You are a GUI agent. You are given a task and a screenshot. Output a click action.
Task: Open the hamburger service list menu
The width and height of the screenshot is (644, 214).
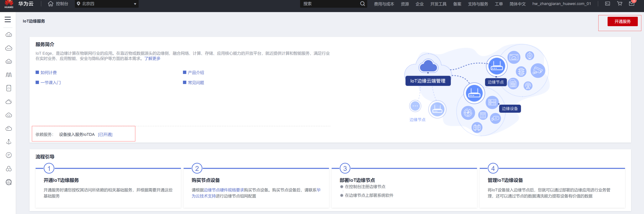tap(8, 19)
